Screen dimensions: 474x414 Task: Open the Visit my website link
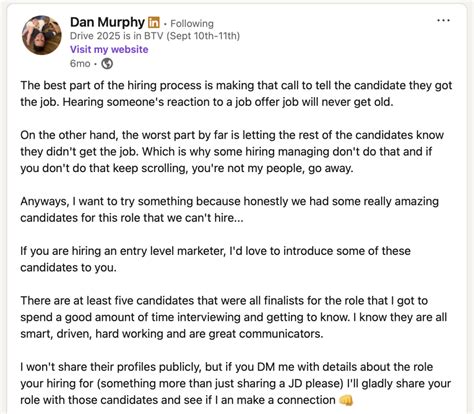109,49
